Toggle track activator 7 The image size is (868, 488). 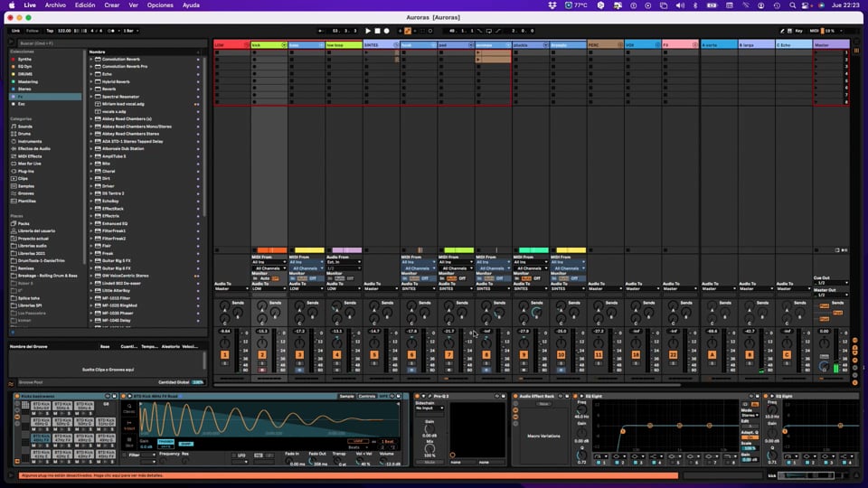[449, 354]
